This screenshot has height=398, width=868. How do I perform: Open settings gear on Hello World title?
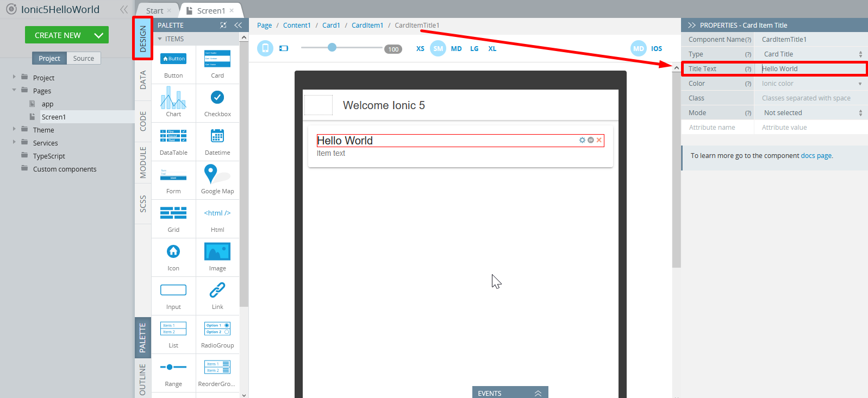point(582,140)
